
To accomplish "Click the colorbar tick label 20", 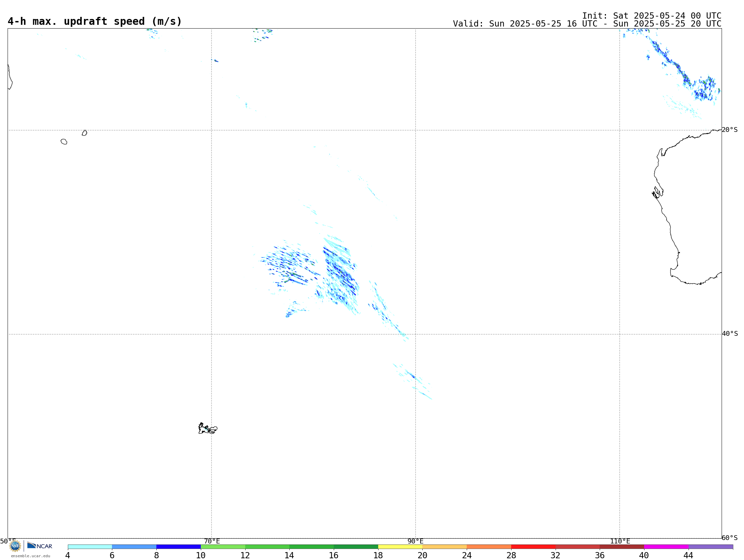I will pyautogui.click(x=423, y=555).
